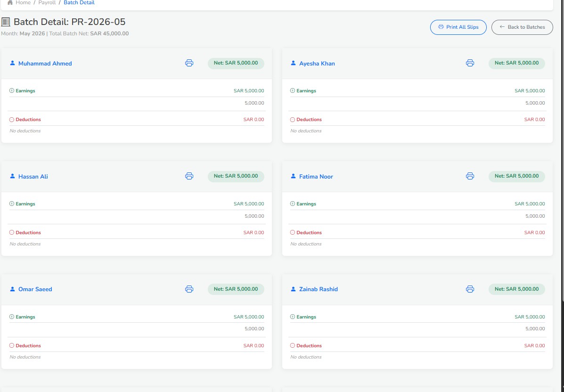Click Deductions circle icon in Zainab Rashid card
Viewport: 564px width, 392px height.
click(x=293, y=346)
